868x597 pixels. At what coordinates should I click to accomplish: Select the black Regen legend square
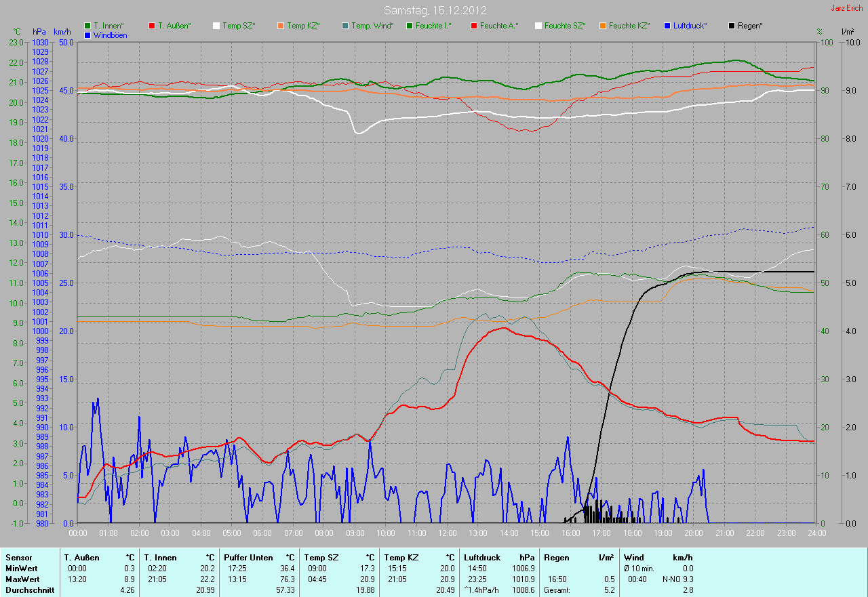click(x=732, y=26)
